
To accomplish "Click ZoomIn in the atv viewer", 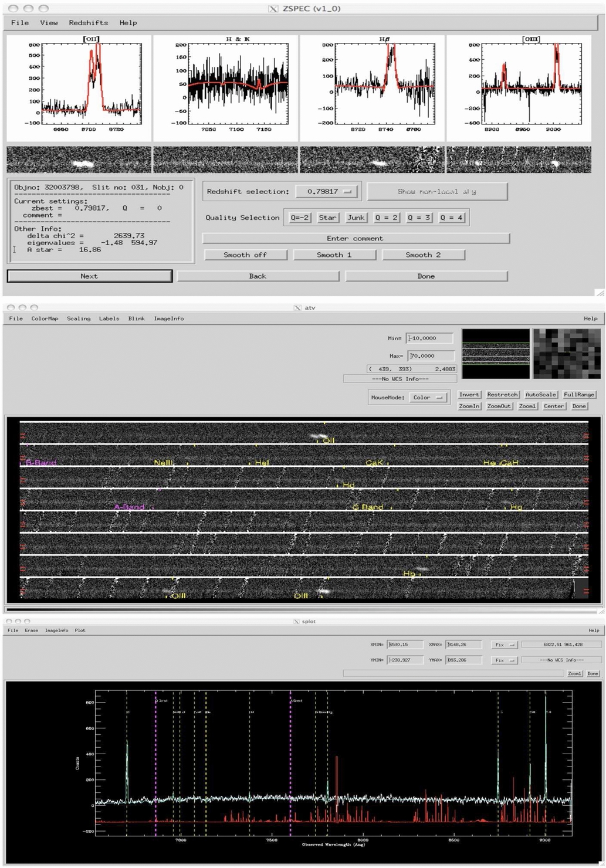I will 469,406.
